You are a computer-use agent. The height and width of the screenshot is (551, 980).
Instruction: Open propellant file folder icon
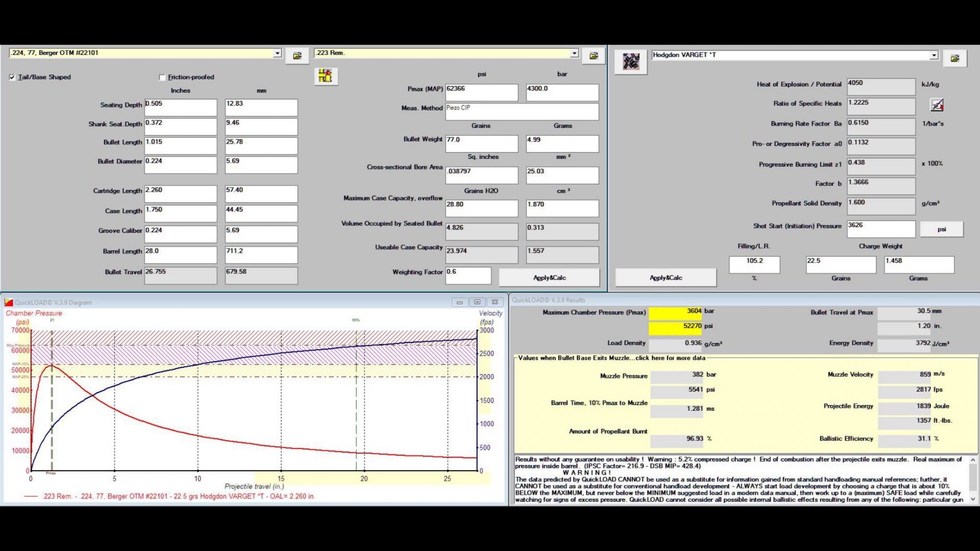point(955,58)
